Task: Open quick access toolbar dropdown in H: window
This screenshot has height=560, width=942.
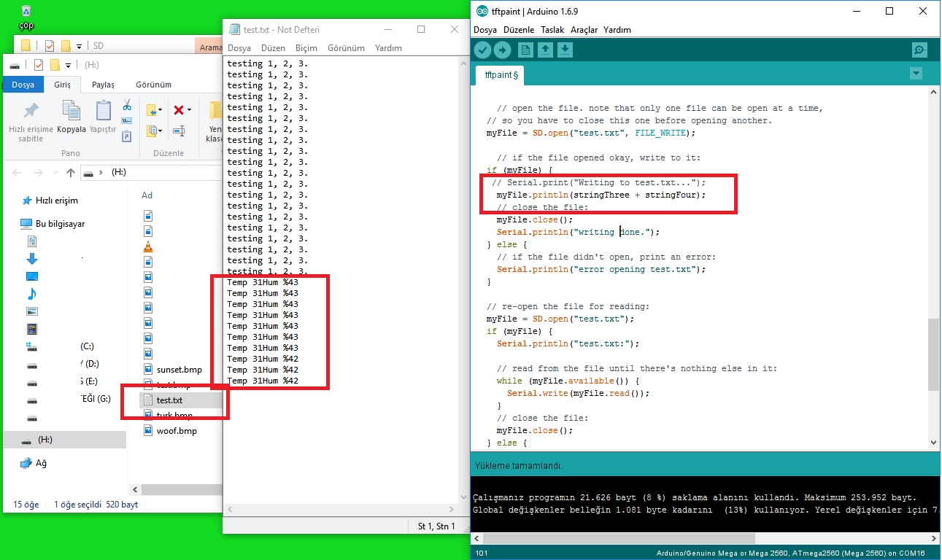Action: 68,66
